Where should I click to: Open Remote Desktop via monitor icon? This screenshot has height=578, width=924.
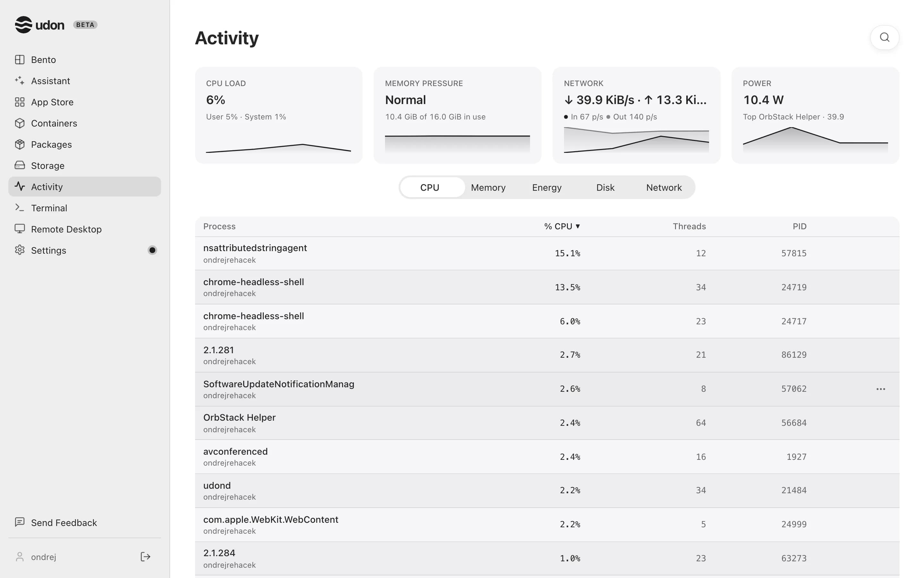point(20,229)
